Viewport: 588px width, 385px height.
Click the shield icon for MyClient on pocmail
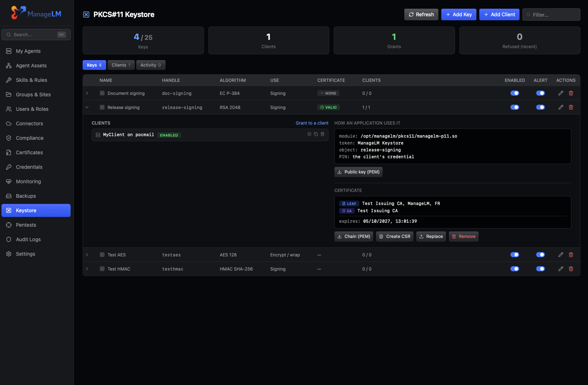(309, 134)
